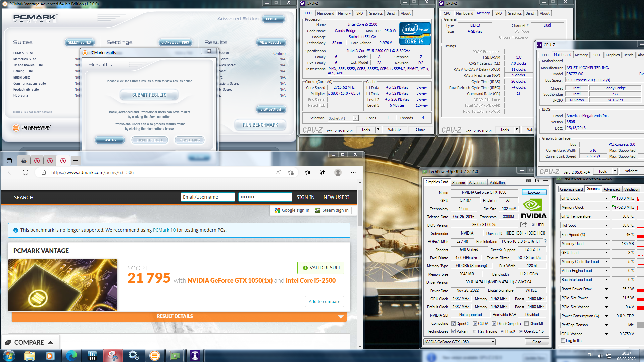Click the Read aloud icon in address bar
The width and height of the screenshot is (644, 362).
tap(279, 172)
